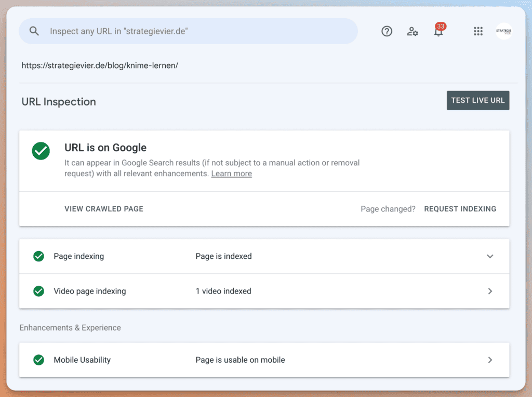
Task: Open the users and permissions settings icon
Action: (412, 31)
